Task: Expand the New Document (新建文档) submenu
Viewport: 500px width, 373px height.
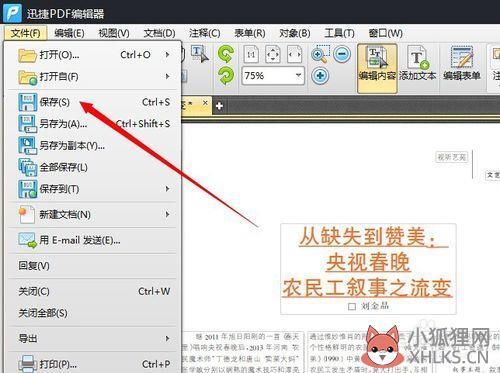Action: 93,214
